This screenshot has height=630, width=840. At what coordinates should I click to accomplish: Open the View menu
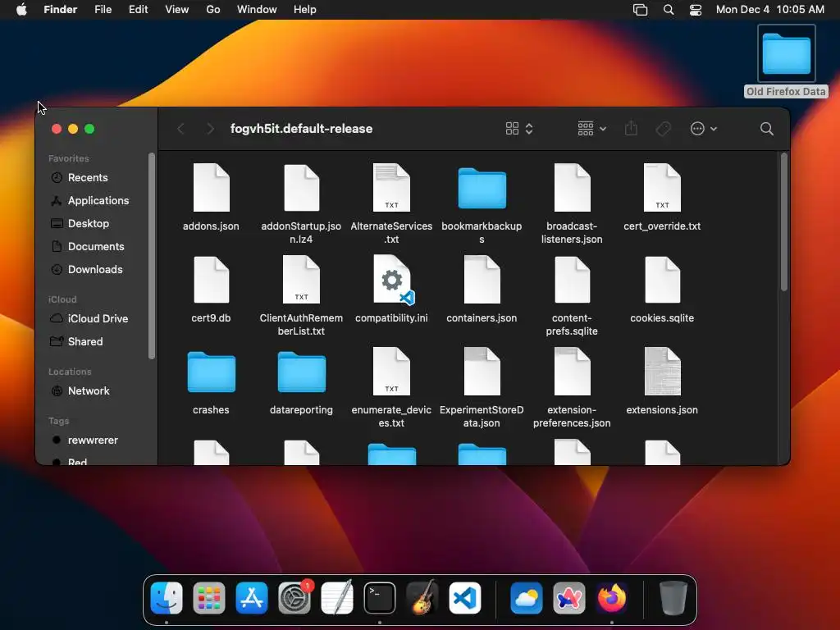coord(177,10)
